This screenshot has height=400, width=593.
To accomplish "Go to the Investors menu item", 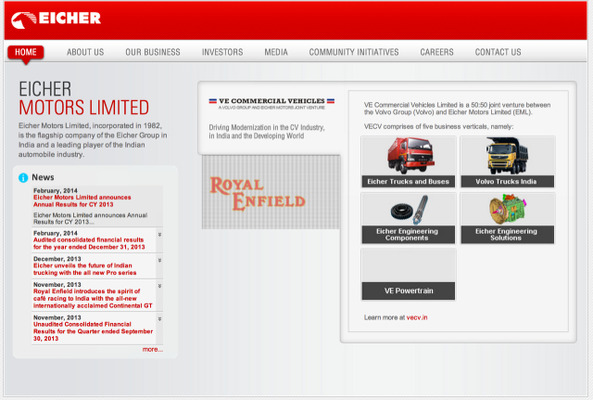I will point(222,52).
